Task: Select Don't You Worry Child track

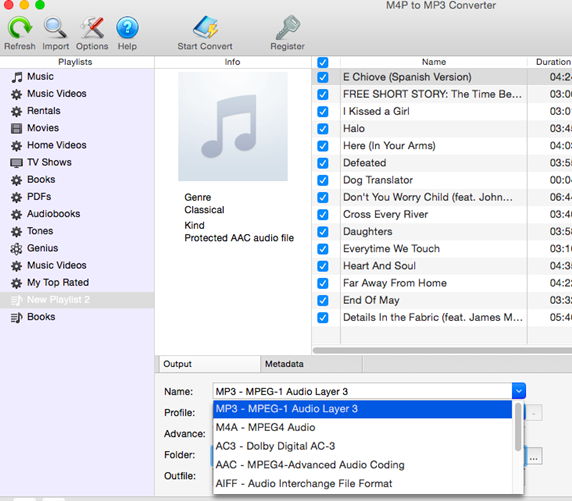Action: tap(441, 197)
